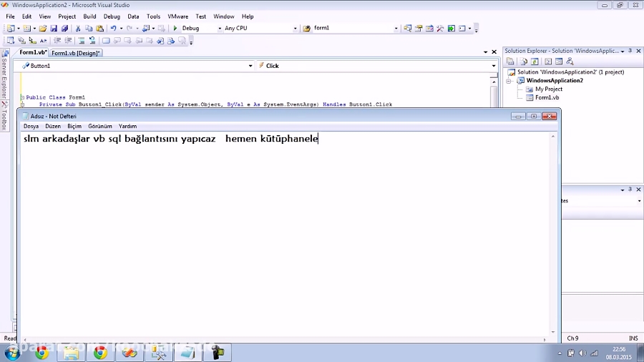
Task: Click the Add New Item toolbar icon
Action: (x=26, y=29)
